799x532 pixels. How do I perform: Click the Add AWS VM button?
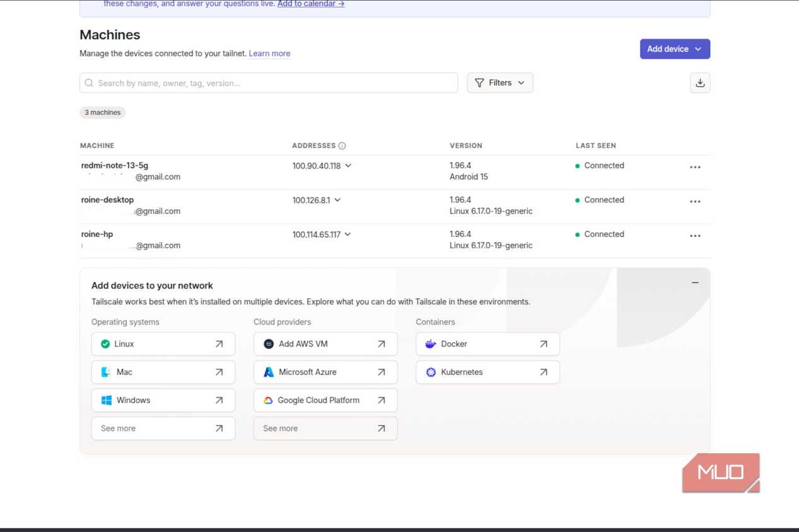325,344
